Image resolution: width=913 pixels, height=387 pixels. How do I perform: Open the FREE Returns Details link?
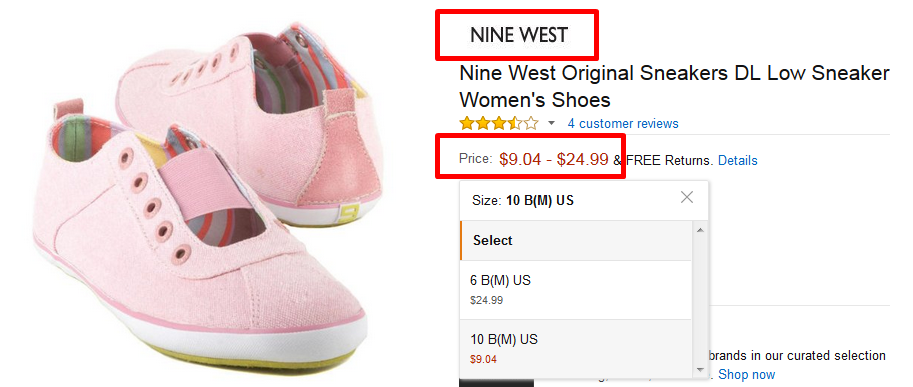click(x=738, y=160)
